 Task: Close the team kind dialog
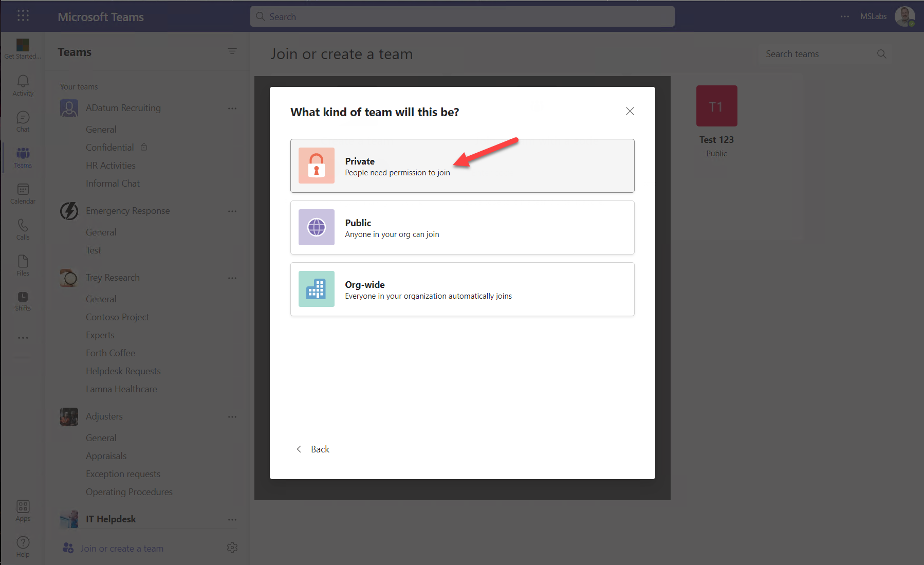pos(630,111)
